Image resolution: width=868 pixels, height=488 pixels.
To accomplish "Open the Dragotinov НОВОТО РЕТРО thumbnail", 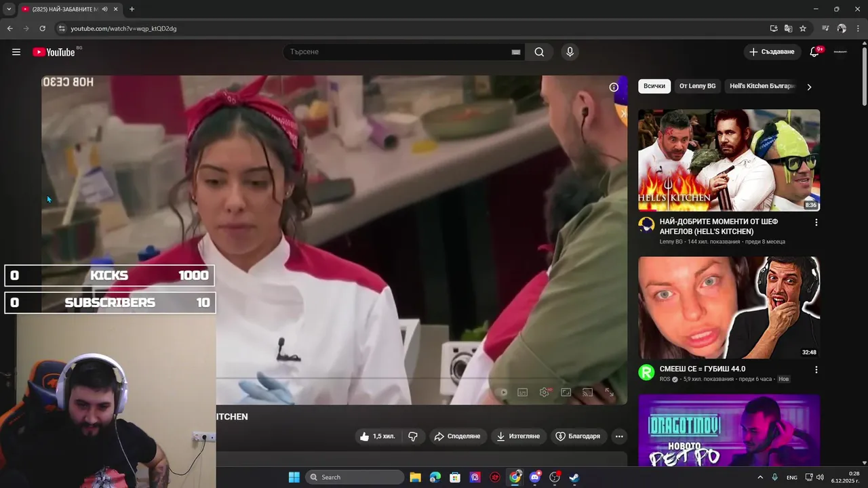I will (729, 430).
